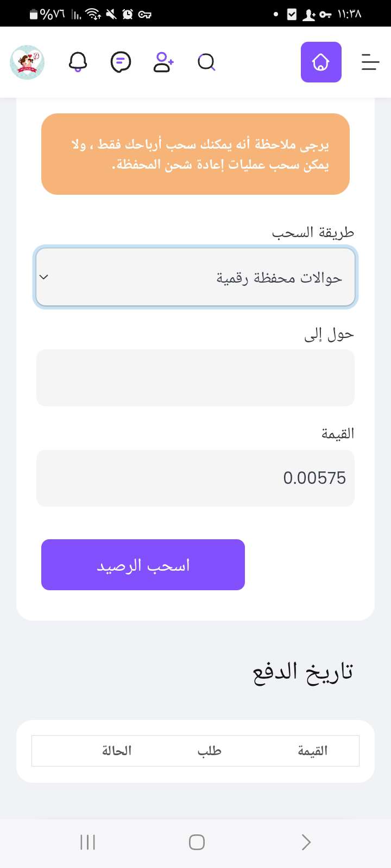This screenshot has width=391, height=868.
Task: Click the تاريخ الدفع heading
Action: pyautogui.click(x=303, y=673)
